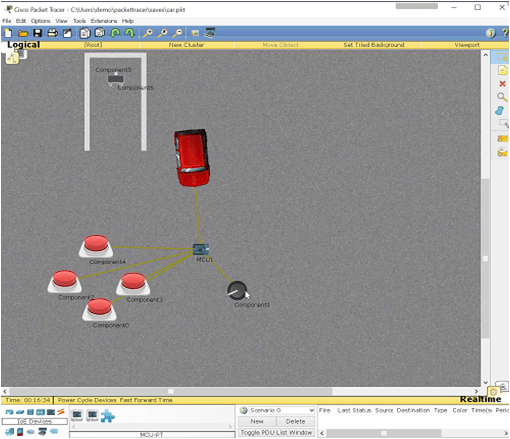The width and height of the screenshot is (510, 439).
Task: Choose the Place Note tool
Action: pos(502,70)
